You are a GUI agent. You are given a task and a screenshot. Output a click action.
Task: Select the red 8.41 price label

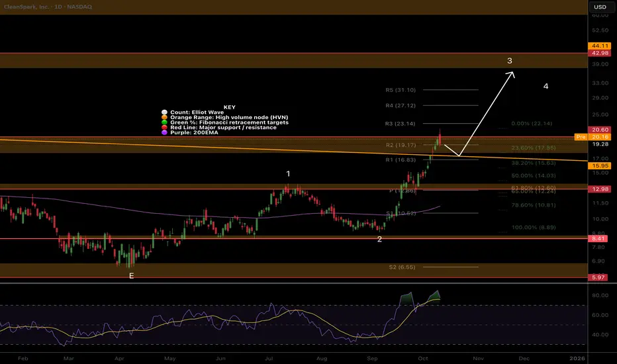click(598, 238)
